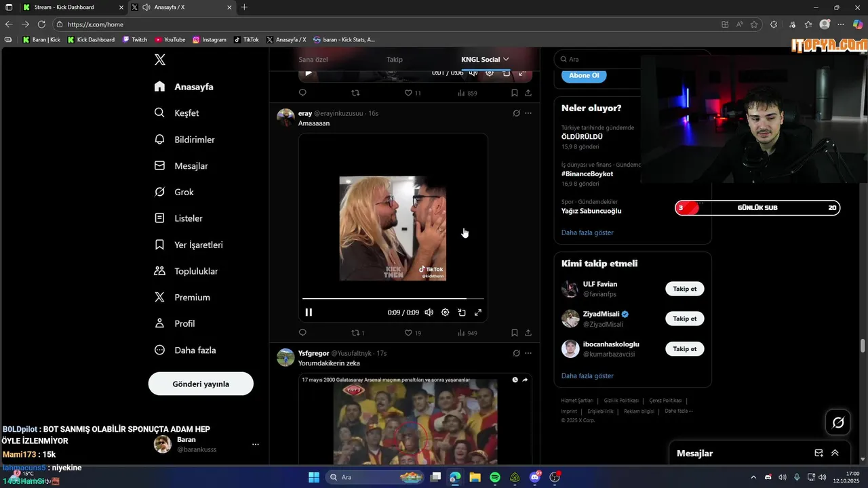Enter fullscreen on eray video
Viewport: 868px width, 488px height.
pyautogui.click(x=478, y=312)
